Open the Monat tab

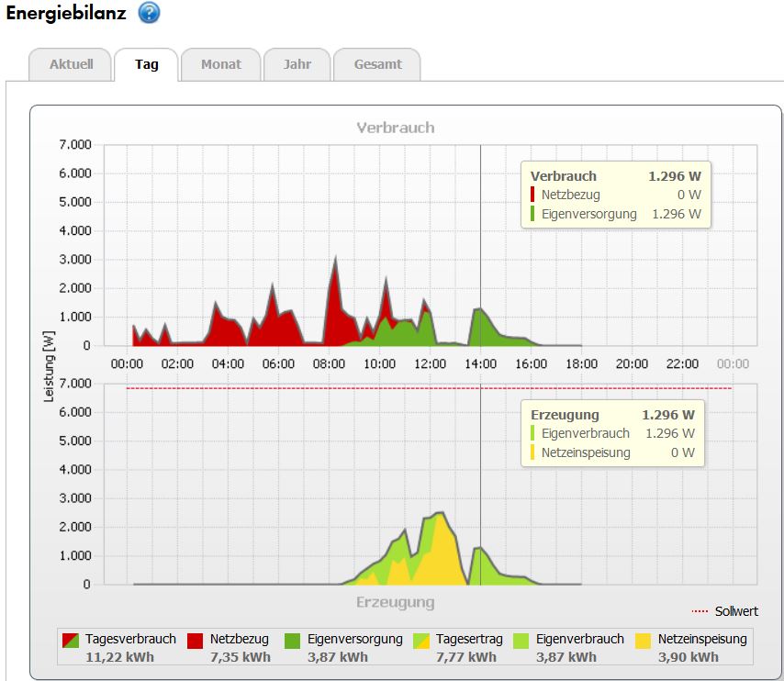point(220,65)
